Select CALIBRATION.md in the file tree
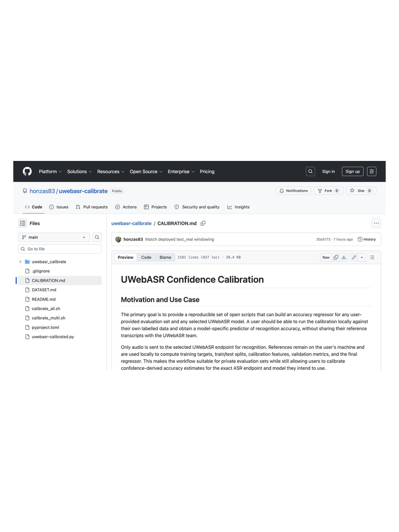Image resolution: width=399 pixels, height=532 pixels. tap(48, 281)
